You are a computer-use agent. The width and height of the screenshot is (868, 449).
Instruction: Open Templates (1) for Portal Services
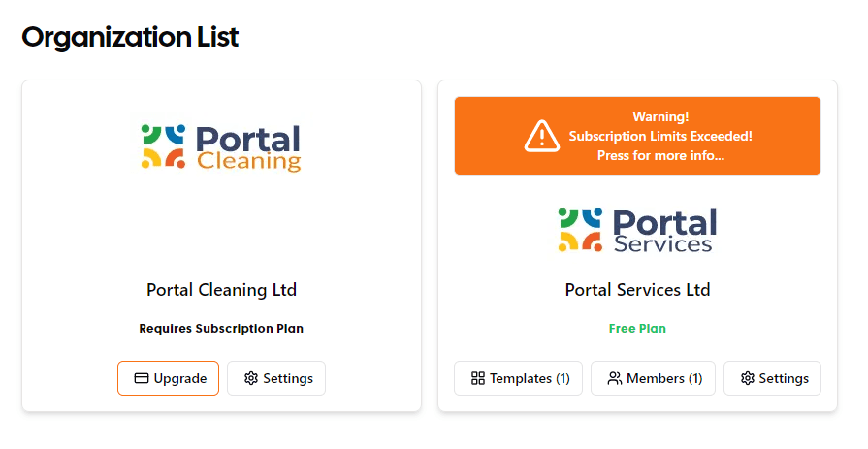point(518,378)
